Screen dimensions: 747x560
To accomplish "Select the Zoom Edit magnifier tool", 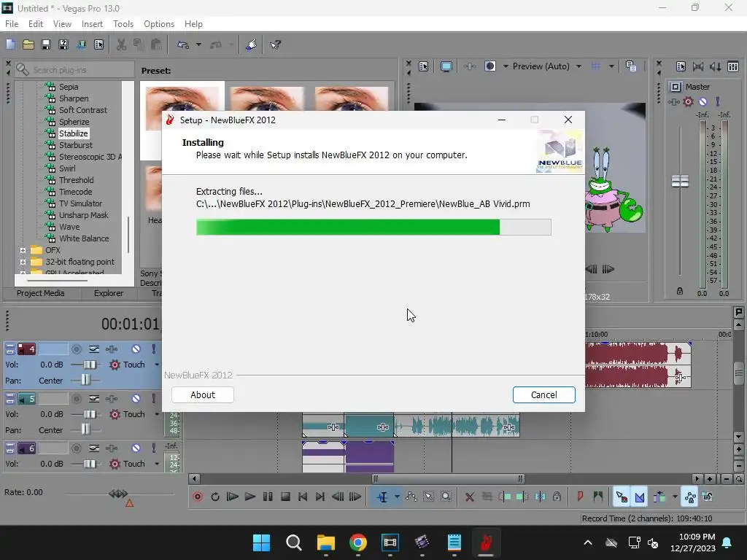I will click(x=446, y=497).
